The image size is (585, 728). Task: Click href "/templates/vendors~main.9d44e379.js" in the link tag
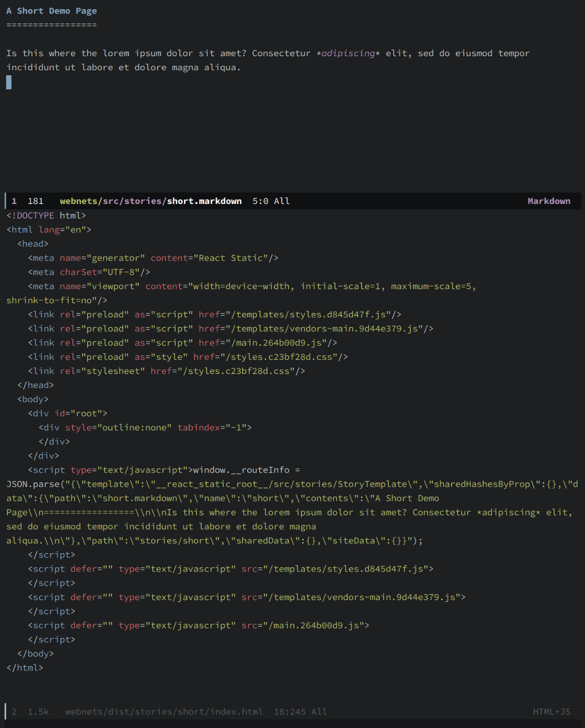click(x=311, y=329)
